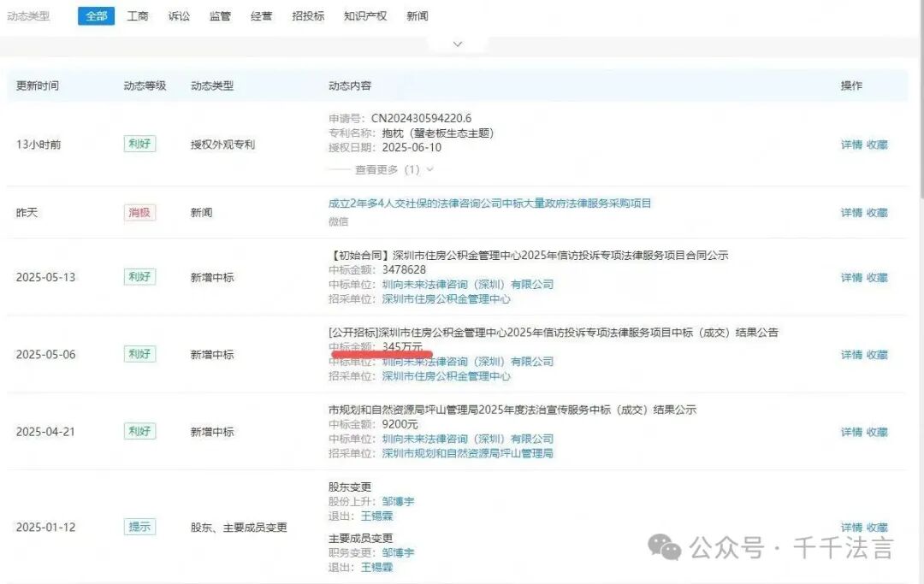Click 收藏 on the 2025-04-21 row

877,432
